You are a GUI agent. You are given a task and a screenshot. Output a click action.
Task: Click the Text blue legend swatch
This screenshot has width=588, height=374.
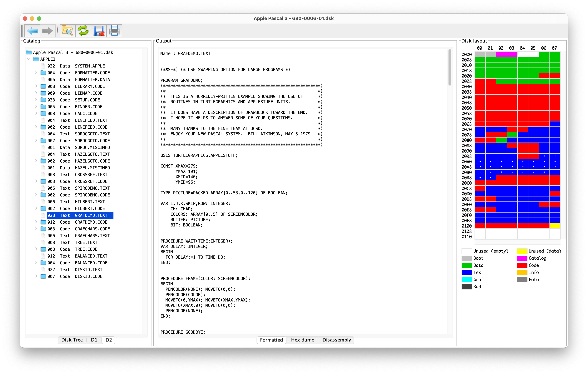(467, 273)
